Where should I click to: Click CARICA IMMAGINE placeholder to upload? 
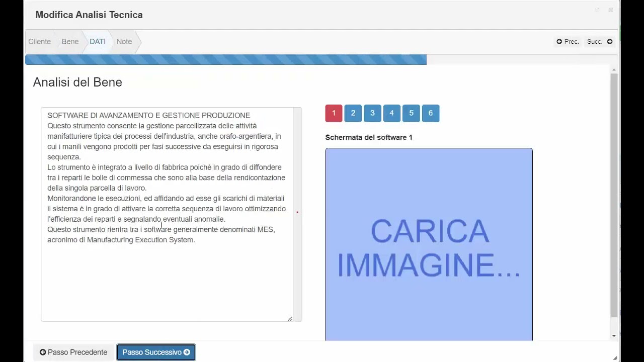pos(429,244)
